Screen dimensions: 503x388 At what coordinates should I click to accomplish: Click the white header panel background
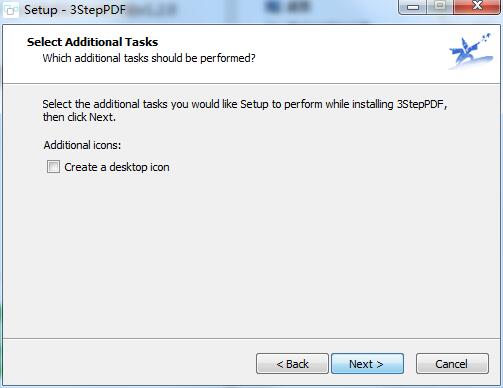click(x=333, y=53)
